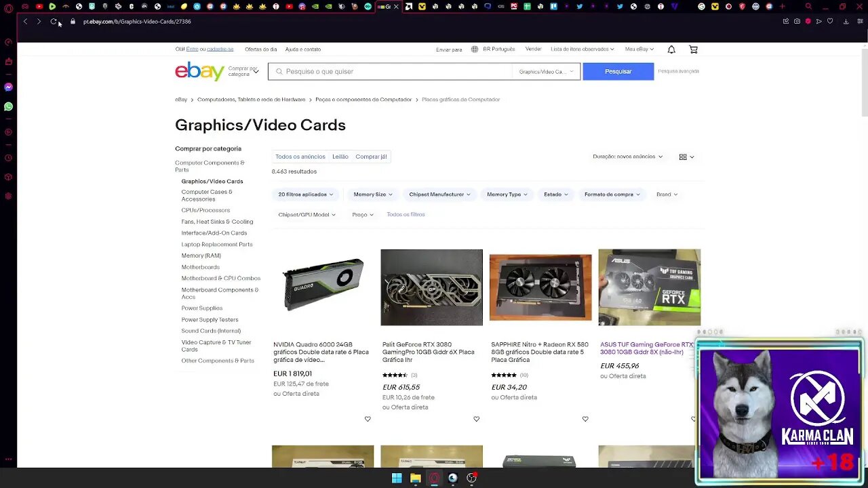Image resolution: width=868 pixels, height=488 pixels.
Task: Expand the Memory Type filter
Action: 507,195
